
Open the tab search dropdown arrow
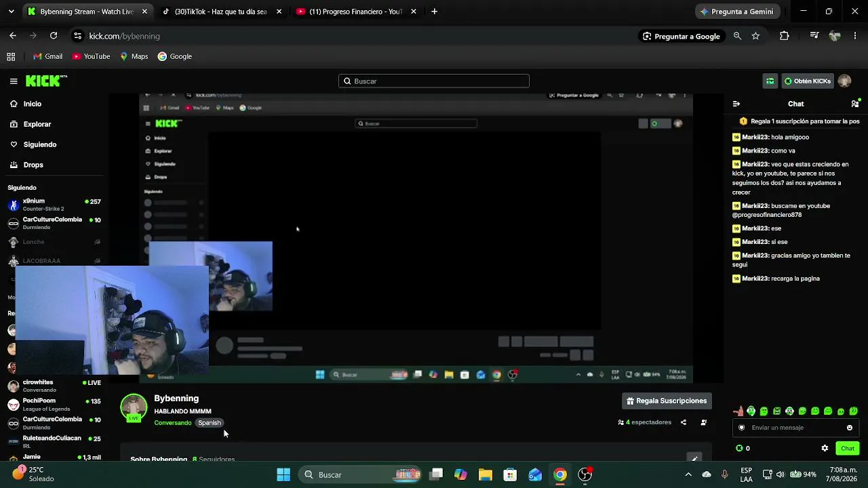(x=11, y=12)
